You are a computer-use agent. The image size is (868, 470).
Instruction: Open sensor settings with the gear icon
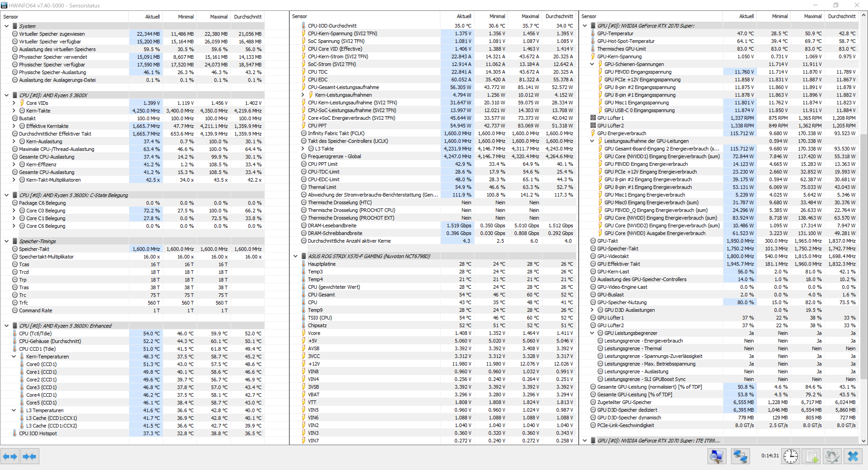click(x=832, y=456)
